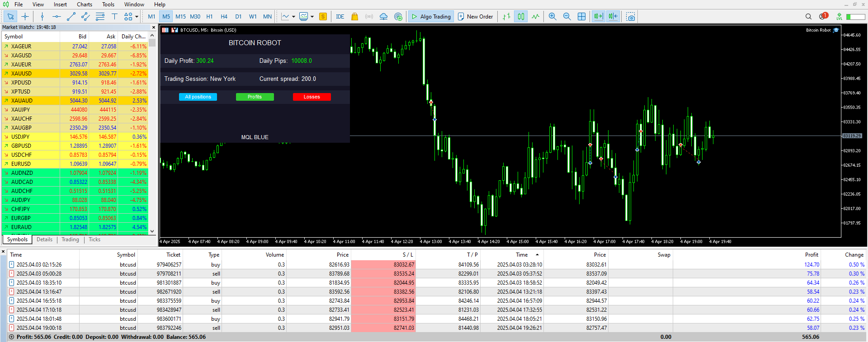Click the flag icon in the BTCUSD chart title
The width and height of the screenshot is (868, 342).
pyautogui.click(x=165, y=30)
